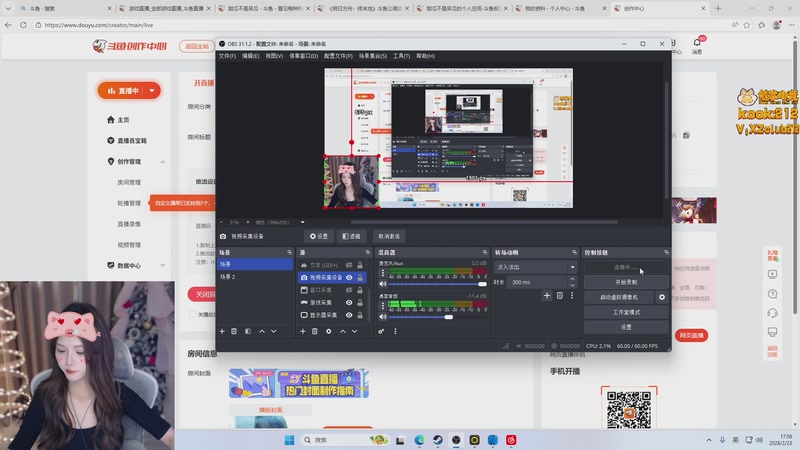Delete selected source with trash icon
The image size is (800, 450).
click(315, 331)
